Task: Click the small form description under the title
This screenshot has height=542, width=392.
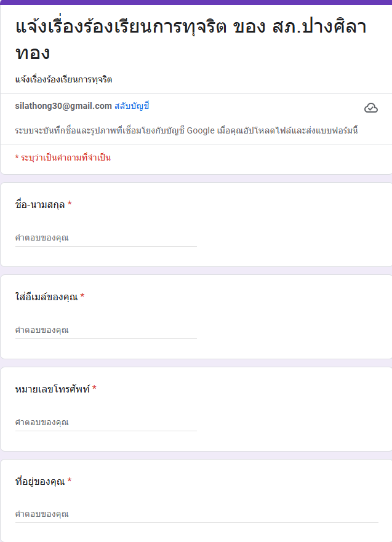Action: click(63, 79)
